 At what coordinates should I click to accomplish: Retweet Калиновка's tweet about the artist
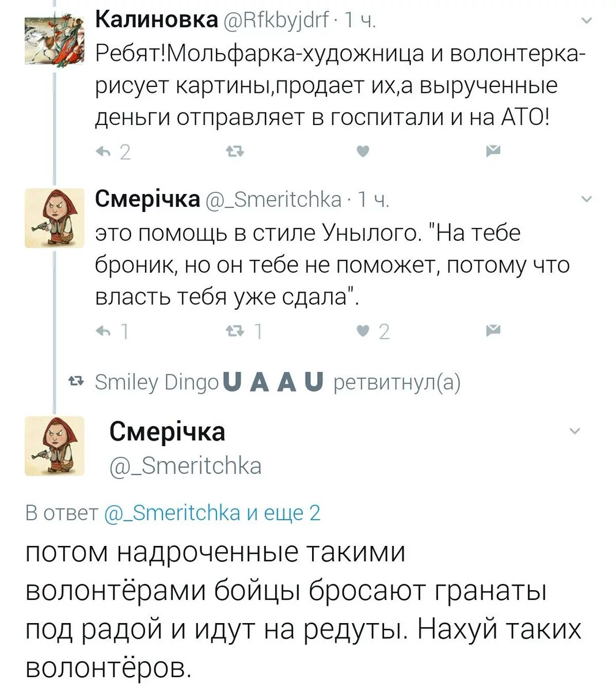click(235, 151)
